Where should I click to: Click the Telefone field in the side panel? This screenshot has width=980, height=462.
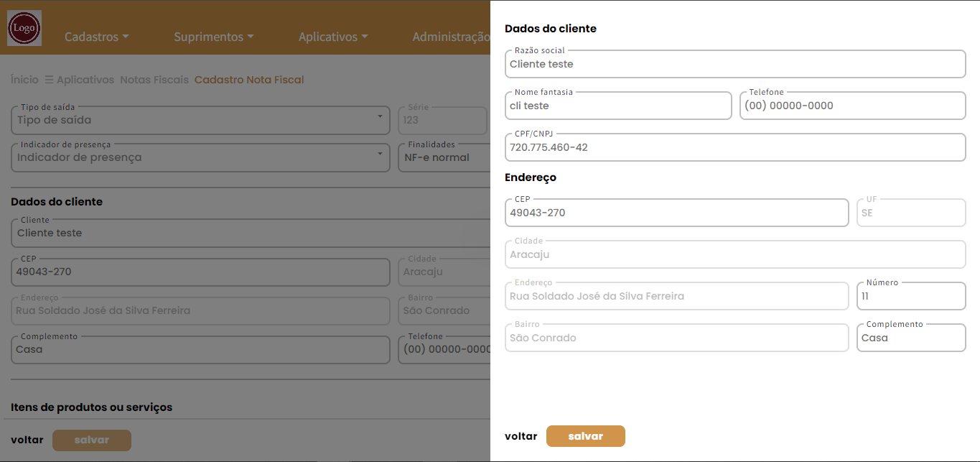(852, 106)
